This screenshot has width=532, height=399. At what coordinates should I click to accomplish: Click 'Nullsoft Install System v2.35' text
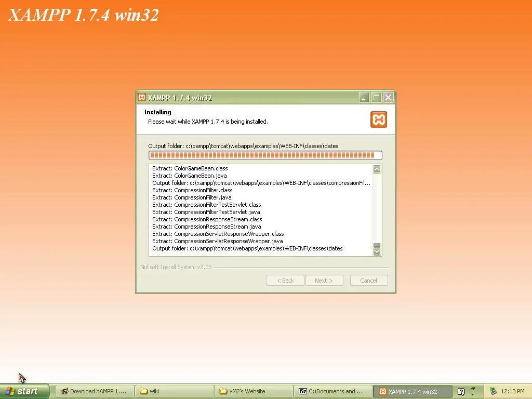(176, 267)
